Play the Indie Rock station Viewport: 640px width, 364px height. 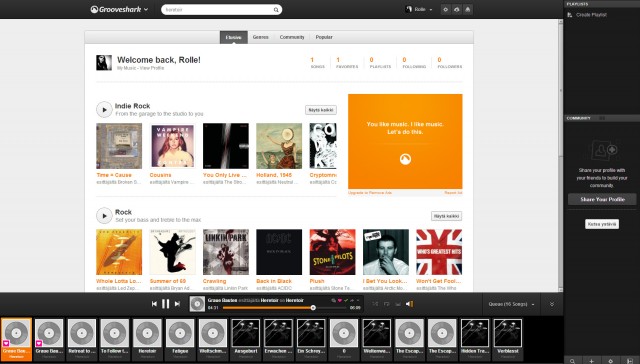pos(104,109)
